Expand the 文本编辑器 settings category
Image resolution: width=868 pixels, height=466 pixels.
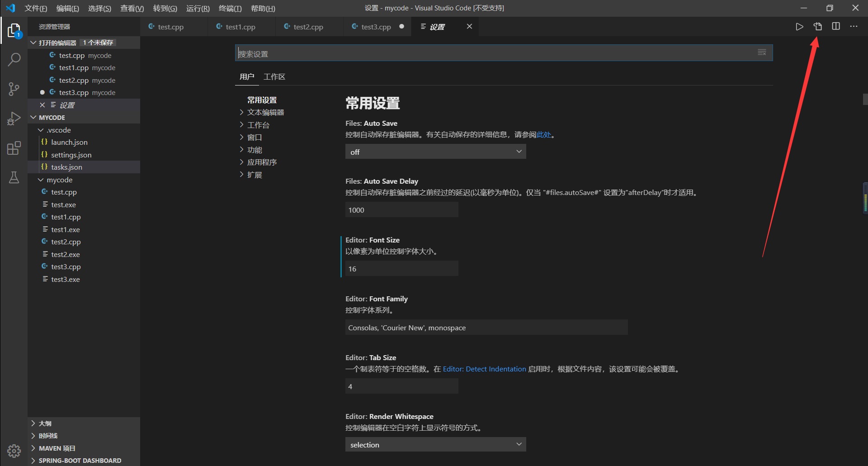[x=265, y=112]
